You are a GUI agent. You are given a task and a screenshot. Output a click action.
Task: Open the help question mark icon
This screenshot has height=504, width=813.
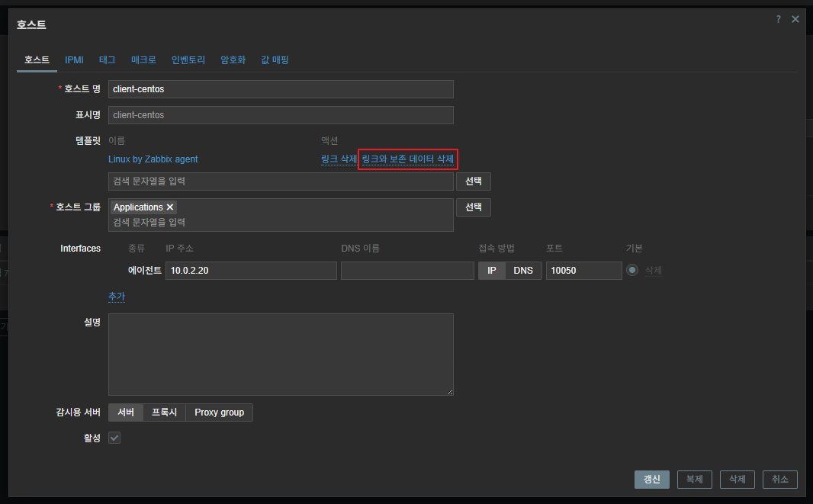tap(778, 19)
